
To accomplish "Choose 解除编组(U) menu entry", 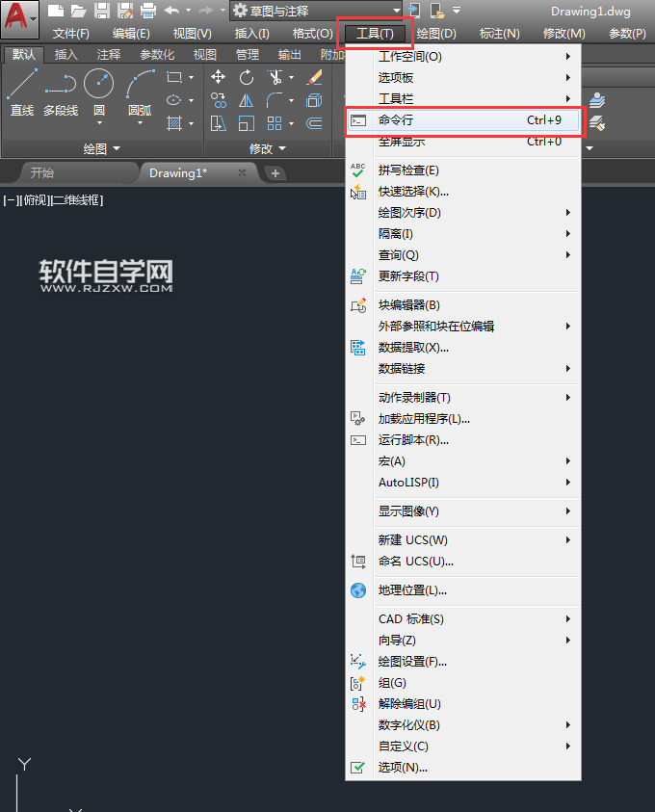I will [463, 704].
